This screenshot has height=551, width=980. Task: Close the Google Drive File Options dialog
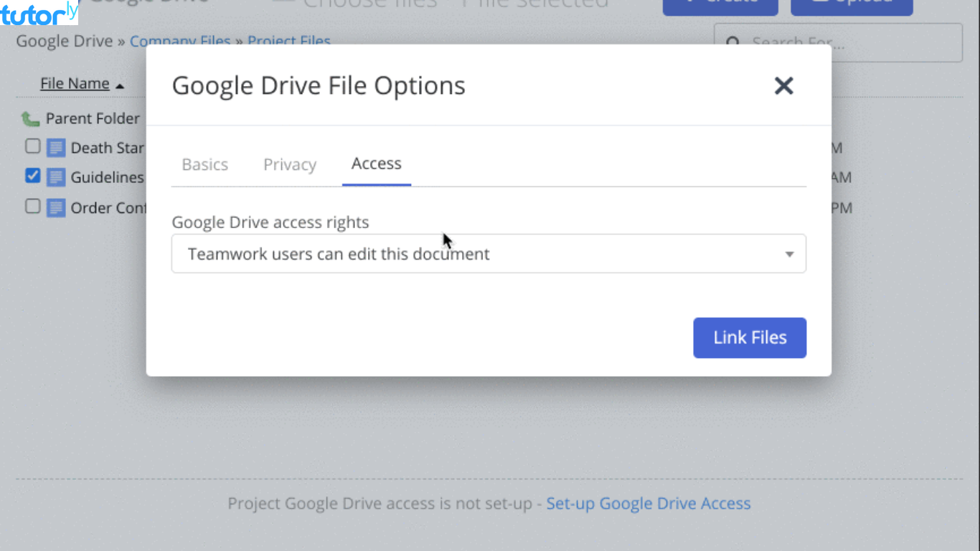[783, 85]
